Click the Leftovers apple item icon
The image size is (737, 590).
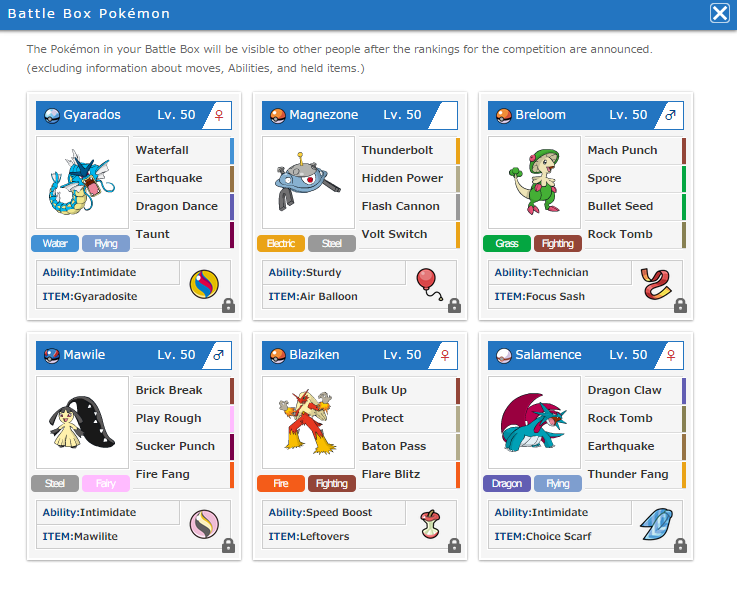click(x=430, y=524)
